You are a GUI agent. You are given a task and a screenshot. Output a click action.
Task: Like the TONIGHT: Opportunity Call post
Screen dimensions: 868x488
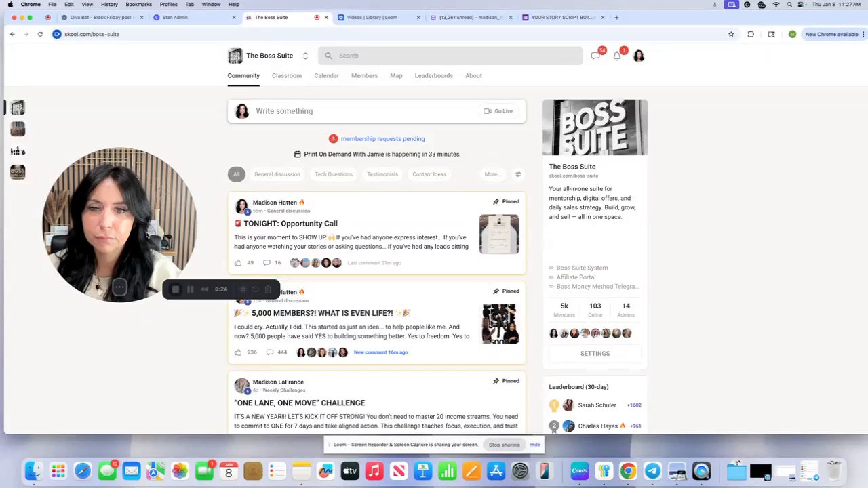(x=238, y=263)
